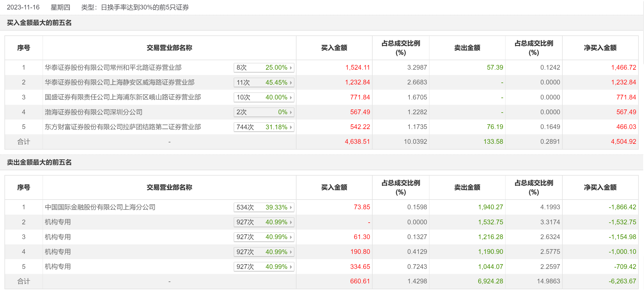Click the 4,638.51 buy total cell
Viewport: 644px width, 294px height.
pyautogui.click(x=357, y=142)
